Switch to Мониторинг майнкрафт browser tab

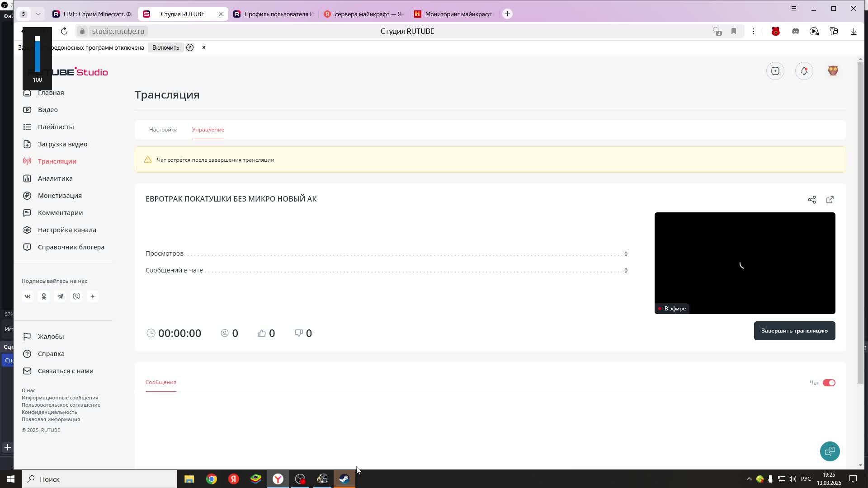point(454,14)
